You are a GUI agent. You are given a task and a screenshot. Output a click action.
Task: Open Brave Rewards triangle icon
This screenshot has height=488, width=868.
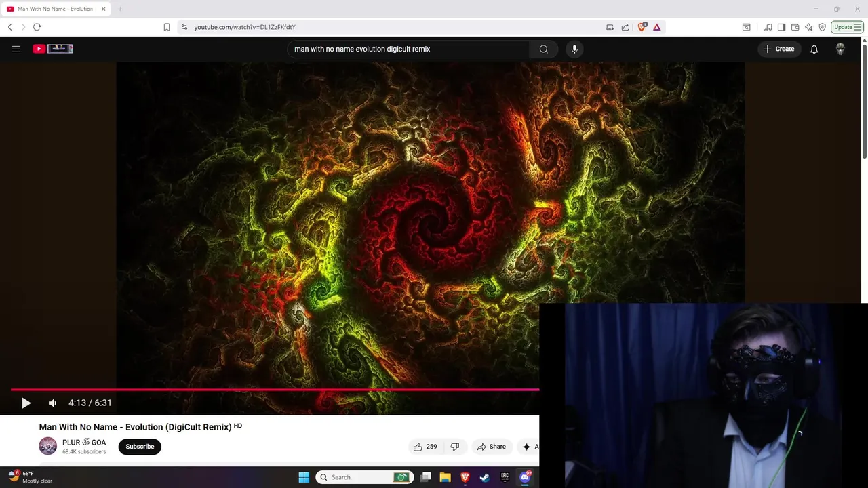click(x=657, y=27)
